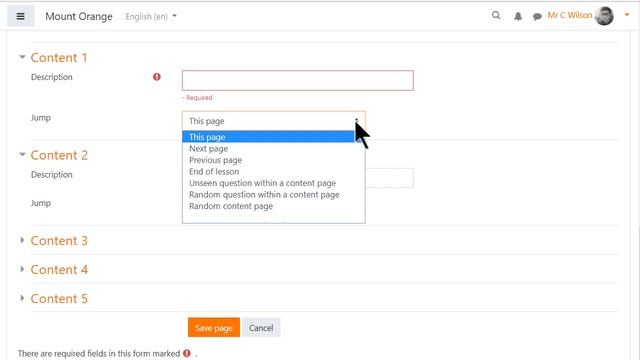640x360 pixels.
Task: Select "End of lesson" option
Action: click(273, 171)
